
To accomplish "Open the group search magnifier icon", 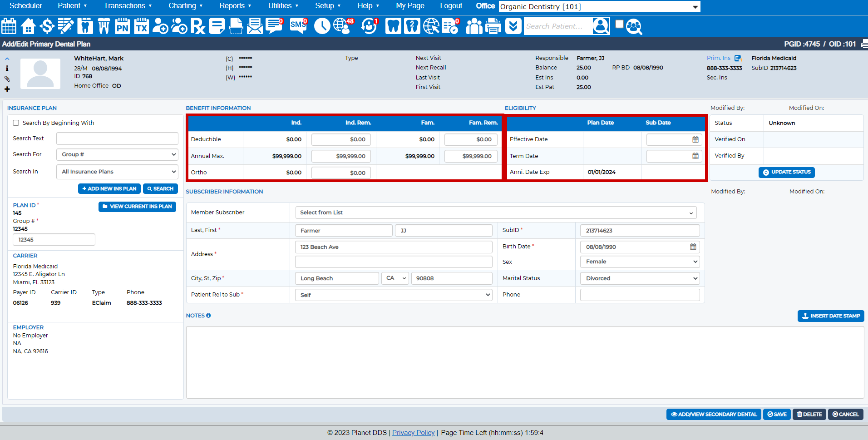I will pyautogui.click(x=634, y=27).
